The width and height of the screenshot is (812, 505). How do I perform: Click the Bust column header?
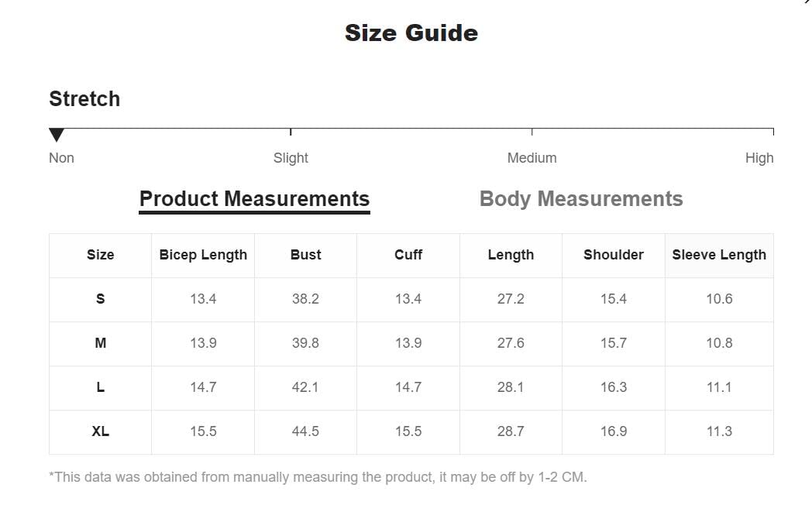(305, 255)
